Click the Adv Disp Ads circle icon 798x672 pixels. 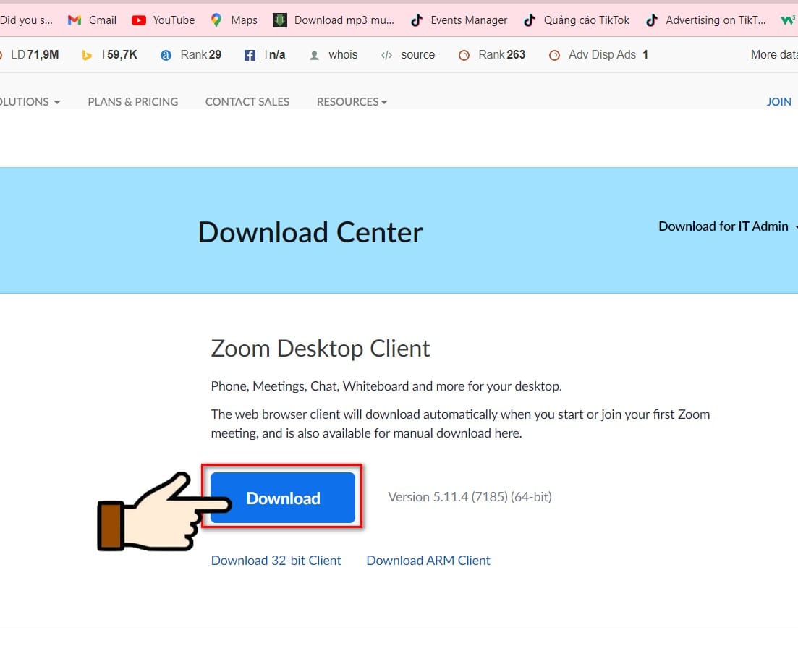pyautogui.click(x=554, y=55)
